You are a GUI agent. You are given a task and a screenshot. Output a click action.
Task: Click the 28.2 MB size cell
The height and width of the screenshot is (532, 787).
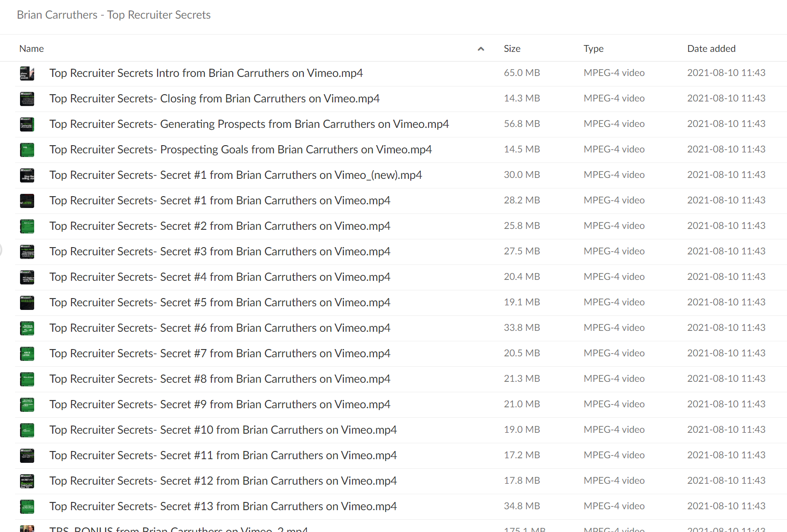522,200
